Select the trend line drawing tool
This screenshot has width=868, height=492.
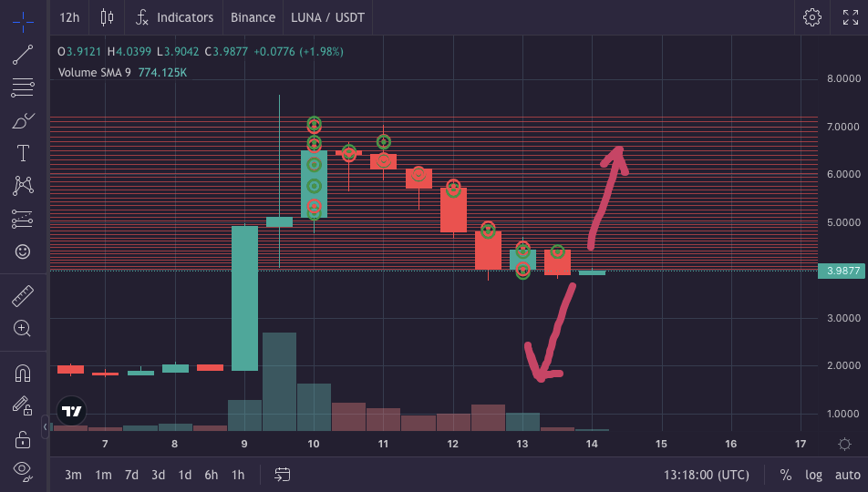click(x=24, y=55)
